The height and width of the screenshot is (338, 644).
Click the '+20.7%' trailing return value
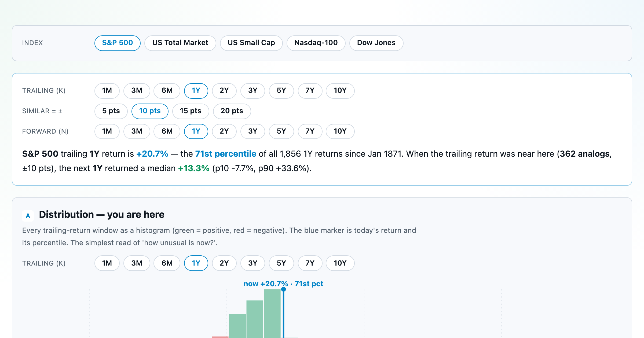click(152, 154)
